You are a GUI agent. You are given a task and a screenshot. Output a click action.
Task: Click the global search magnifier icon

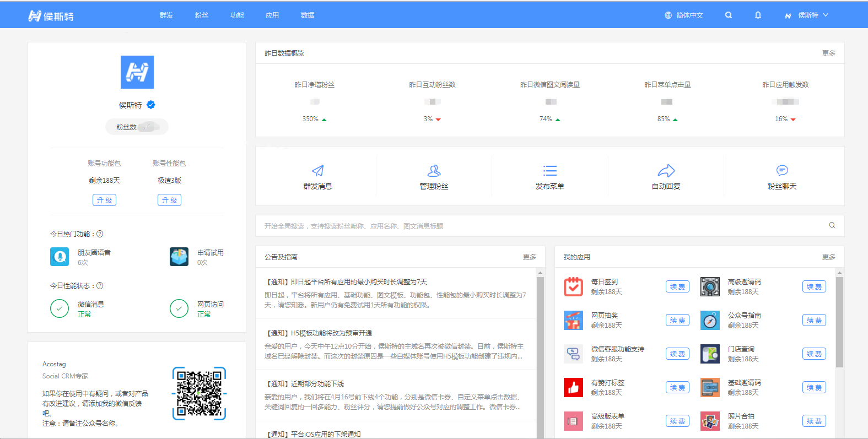832,225
